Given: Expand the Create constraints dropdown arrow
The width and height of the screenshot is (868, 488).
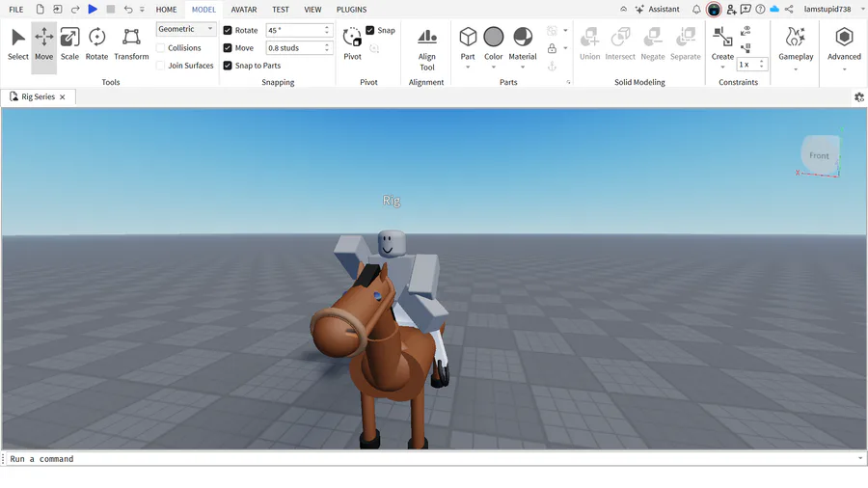Looking at the screenshot, I should 722,68.
